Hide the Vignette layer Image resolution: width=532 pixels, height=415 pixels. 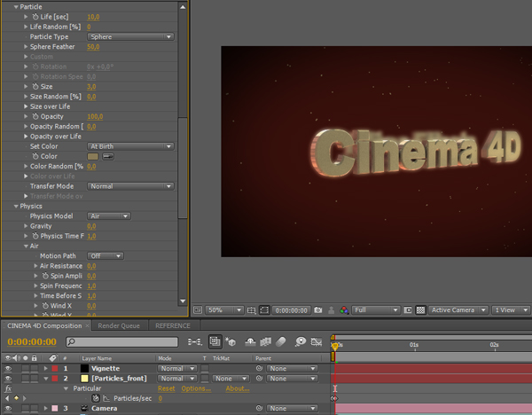click(8, 369)
